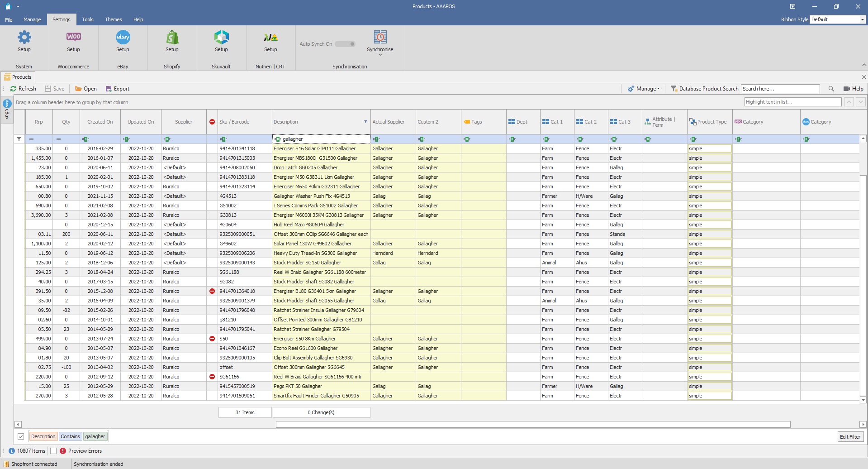This screenshot has height=469, width=868.
Task: Open System Setup gear icon
Action: [x=24, y=37]
